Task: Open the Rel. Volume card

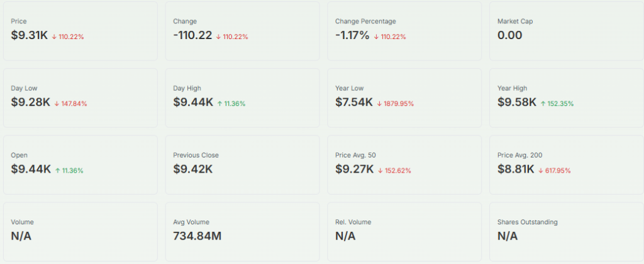Action: (404, 231)
